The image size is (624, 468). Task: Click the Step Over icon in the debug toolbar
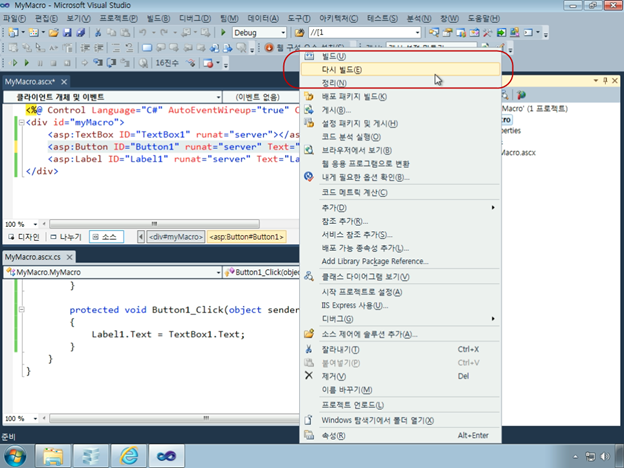(x=111, y=63)
